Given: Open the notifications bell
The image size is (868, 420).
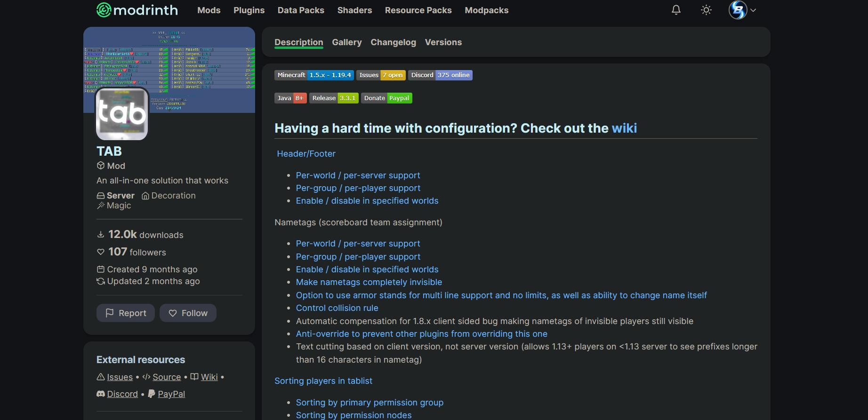Looking at the screenshot, I should pos(676,10).
